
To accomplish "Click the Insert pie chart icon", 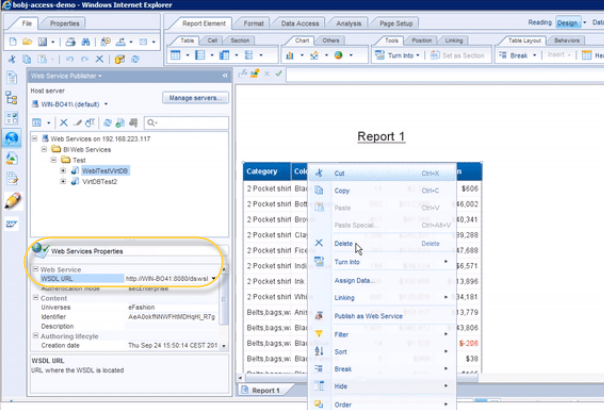I will pos(339,55).
